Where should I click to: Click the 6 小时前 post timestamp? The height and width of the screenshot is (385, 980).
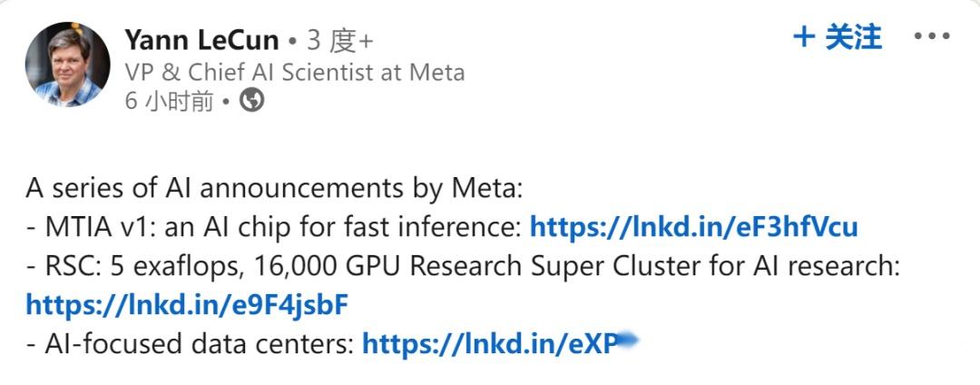pyautogui.click(x=169, y=101)
